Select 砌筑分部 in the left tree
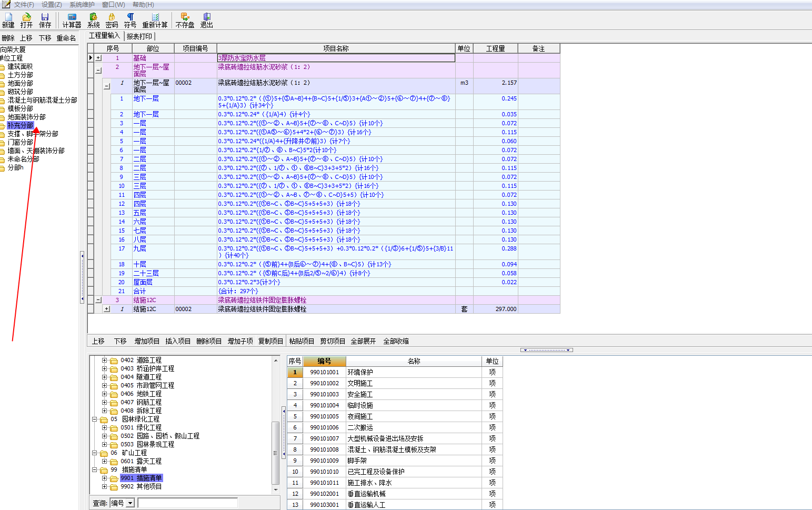Image resolution: width=812 pixels, height=510 pixels. click(x=20, y=92)
